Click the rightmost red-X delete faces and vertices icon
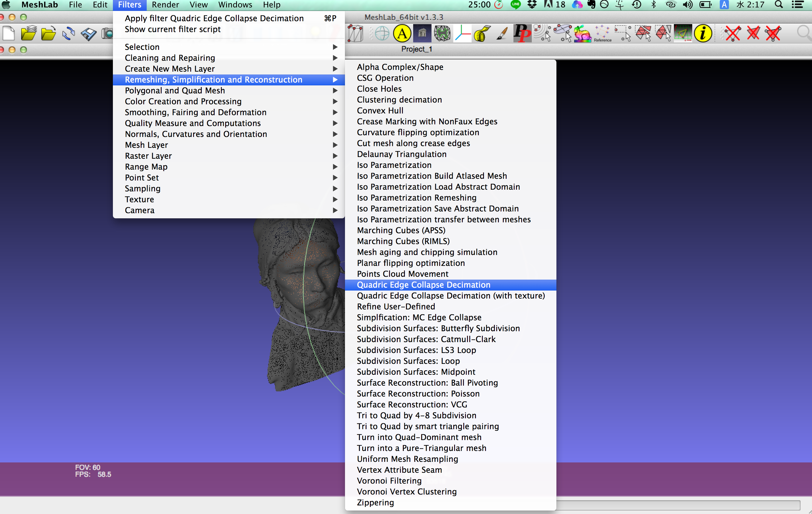The width and height of the screenshot is (812, 514). (x=773, y=34)
